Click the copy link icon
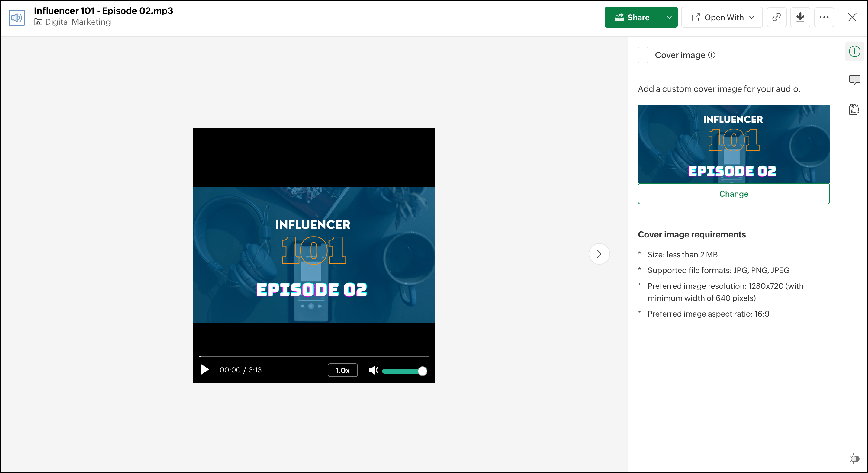 [x=776, y=17]
